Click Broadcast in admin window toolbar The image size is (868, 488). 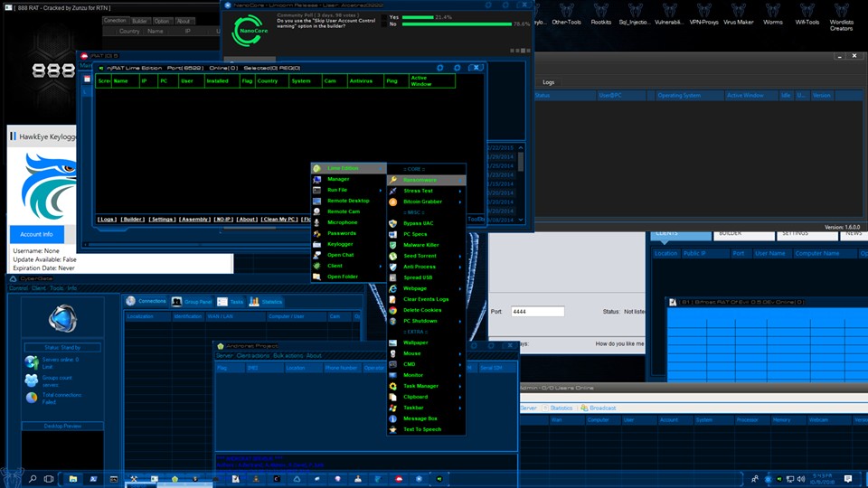click(x=598, y=408)
